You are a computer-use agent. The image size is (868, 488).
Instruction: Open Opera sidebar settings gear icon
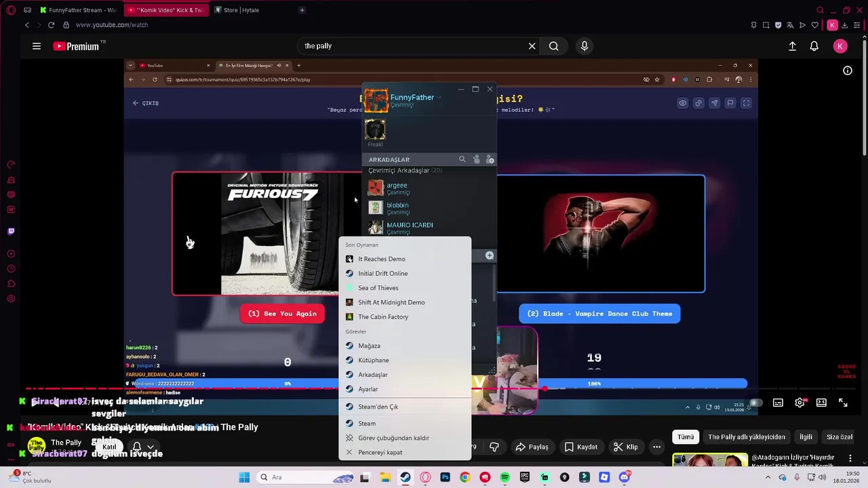pyautogui.click(x=11, y=299)
